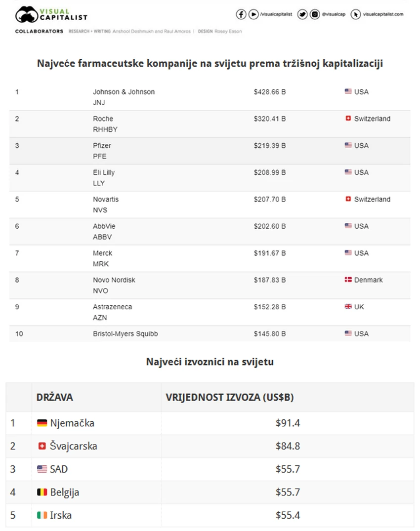Click Belgian flag next to Belgija
This screenshot has height=531, width=420.
42,492
